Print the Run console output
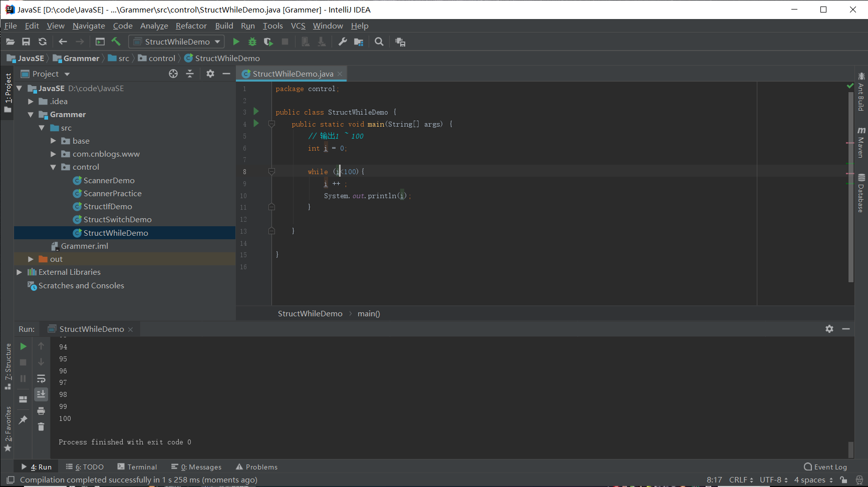Image resolution: width=868 pixels, height=487 pixels. (41, 411)
